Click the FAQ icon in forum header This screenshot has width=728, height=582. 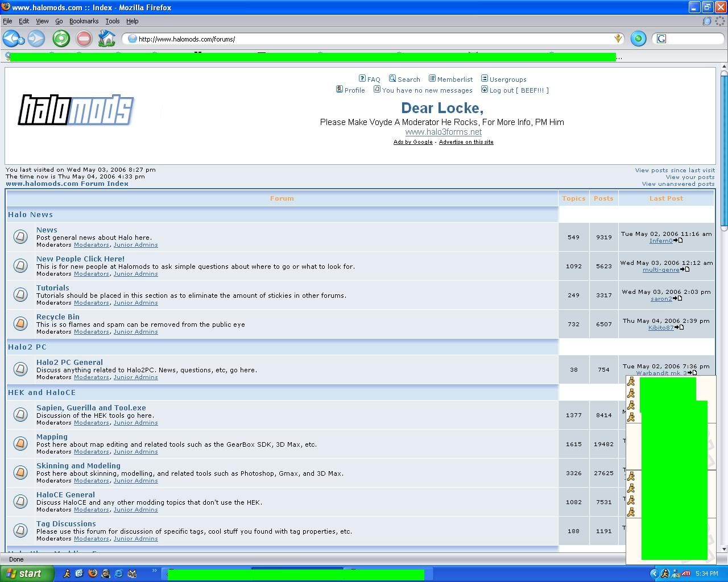click(362, 78)
